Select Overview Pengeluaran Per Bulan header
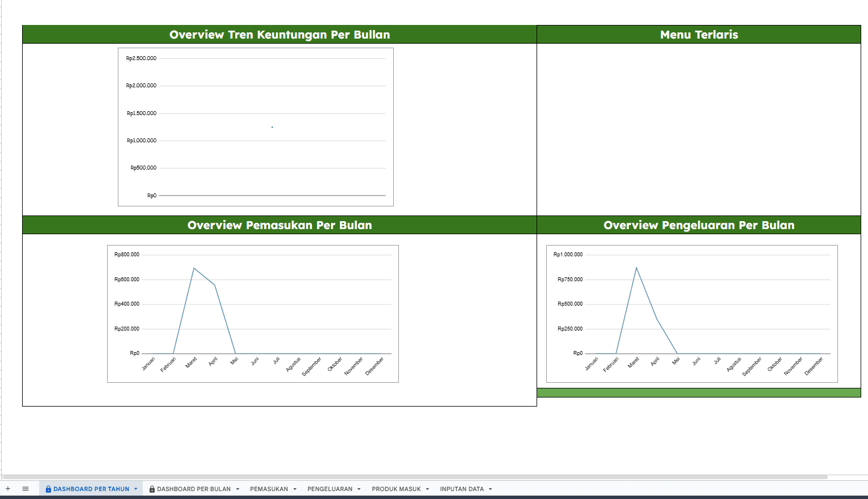Image resolution: width=868 pixels, height=499 pixels. (699, 225)
